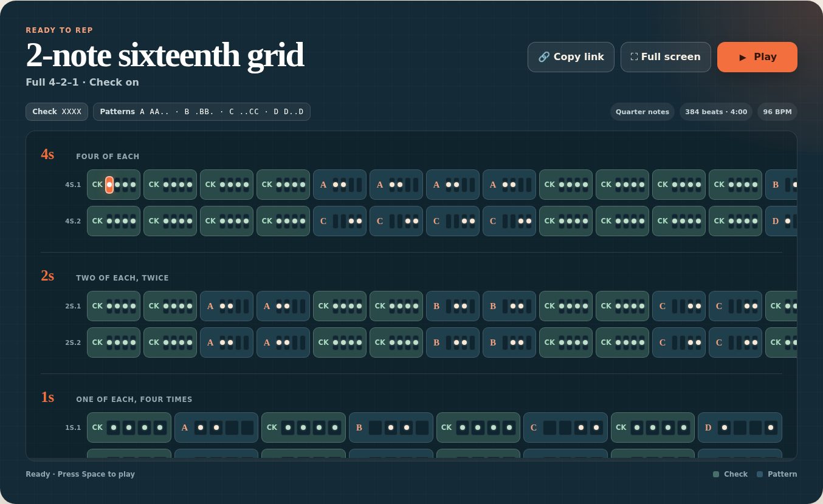Click the highlighted orange step in row 4S.1
The width and height of the screenshot is (823, 504).
(x=109, y=185)
